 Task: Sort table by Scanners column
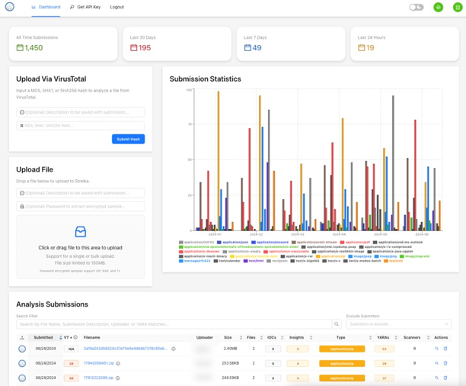tap(415, 338)
